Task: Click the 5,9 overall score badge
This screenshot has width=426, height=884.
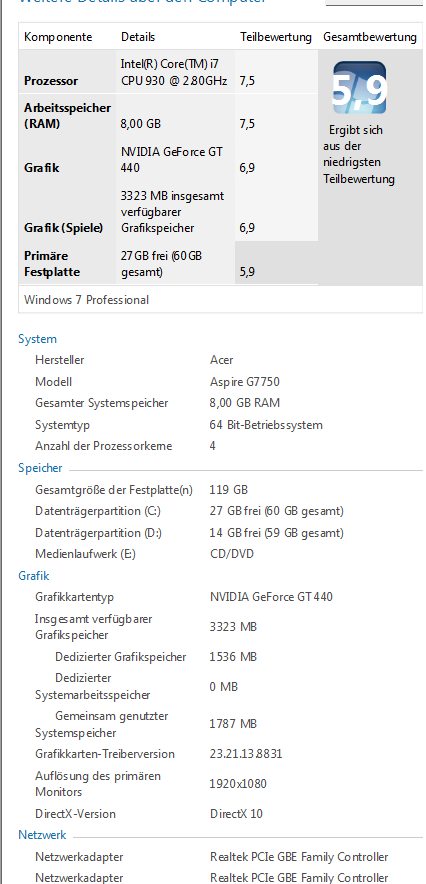Action: (360, 87)
